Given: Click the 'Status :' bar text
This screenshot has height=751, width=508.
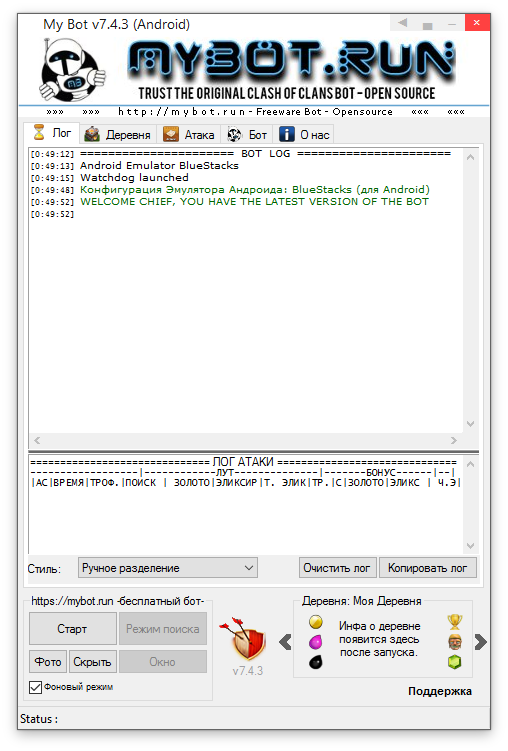Looking at the screenshot, I should 39,719.
